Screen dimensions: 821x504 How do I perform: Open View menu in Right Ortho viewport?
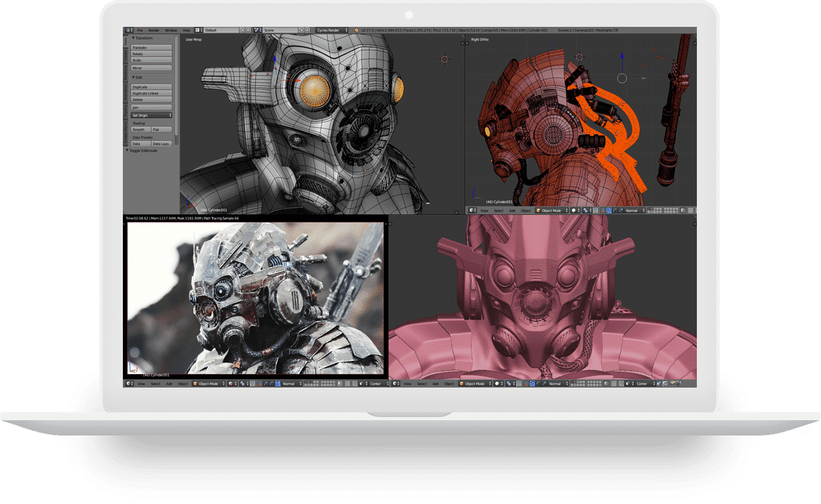click(x=484, y=210)
